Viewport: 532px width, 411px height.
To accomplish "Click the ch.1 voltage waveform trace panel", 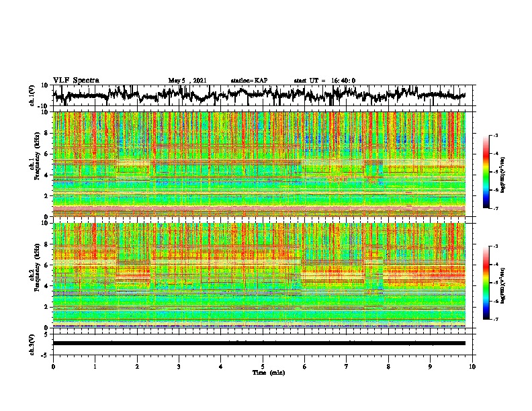I will (262, 95).
